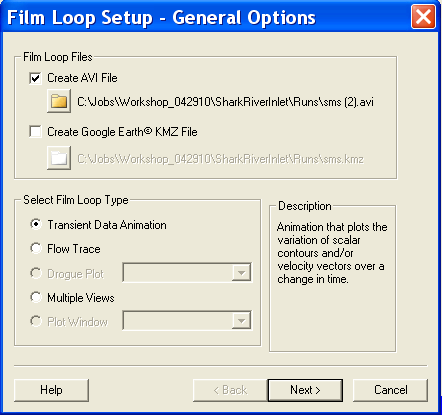Close the Film Loop Setup dialog
This screenshot has height=417, width=443.
pyautogui.click(x=423, y=16)
